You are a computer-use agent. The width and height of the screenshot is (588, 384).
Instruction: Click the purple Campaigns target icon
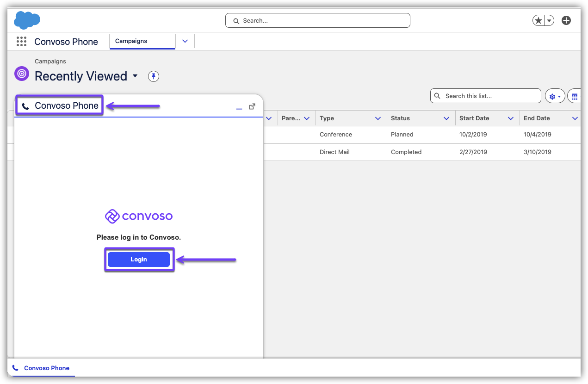point(22,73)
